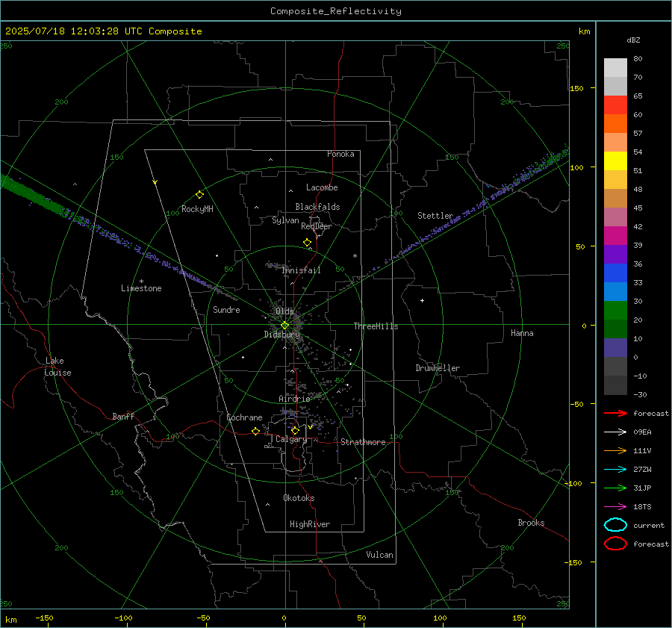Click the HighRiver label
Image resolution: width=672 pixels, height=628 pixels.
coord(310,524)
